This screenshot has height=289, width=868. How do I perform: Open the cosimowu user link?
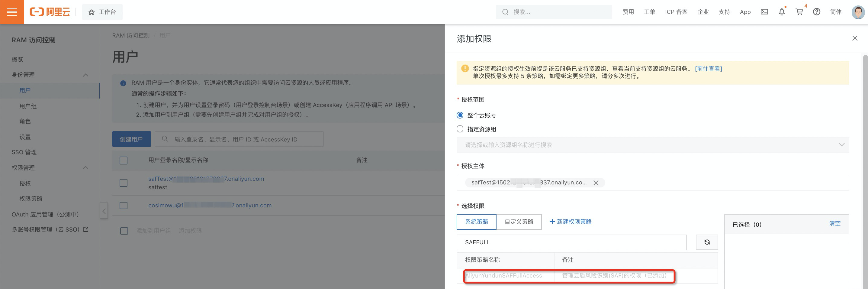click(210, 205)
